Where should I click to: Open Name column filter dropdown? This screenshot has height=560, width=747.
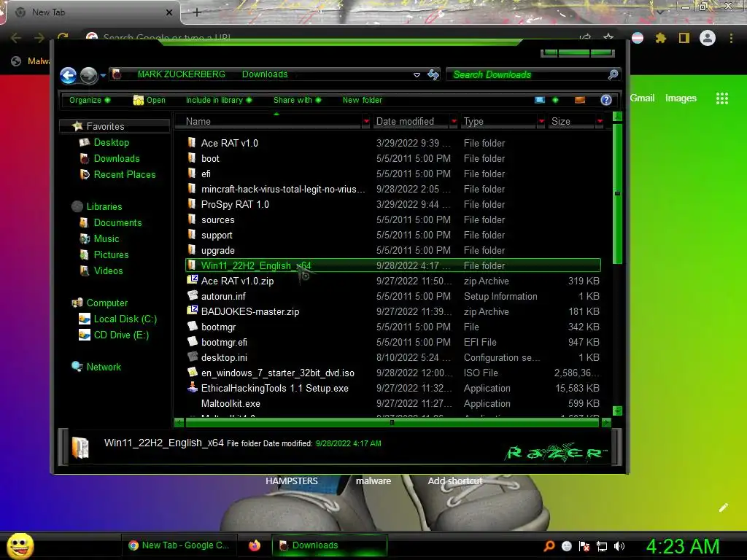coord(366,122)
